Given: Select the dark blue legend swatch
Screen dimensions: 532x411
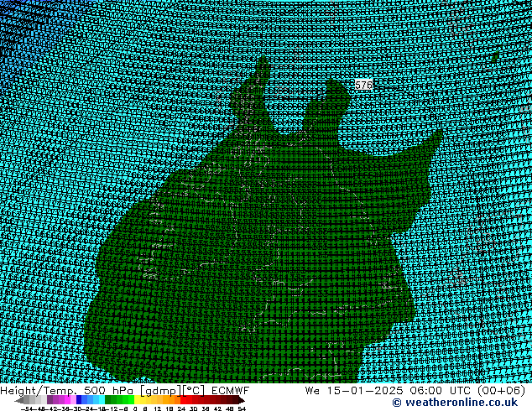Looking at the screenshot, I should [81, 401].
